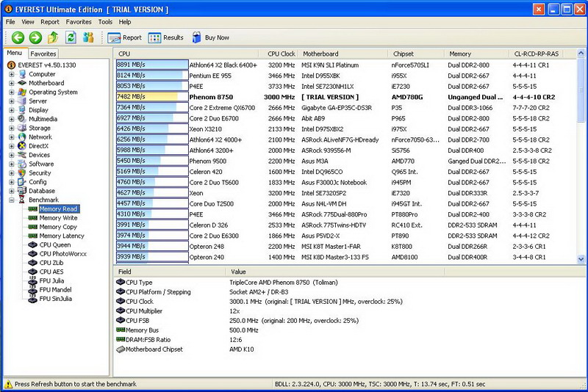588x392 pixels.
Task: Open the Report toolbar button
Action: click(x=124, y=38)
